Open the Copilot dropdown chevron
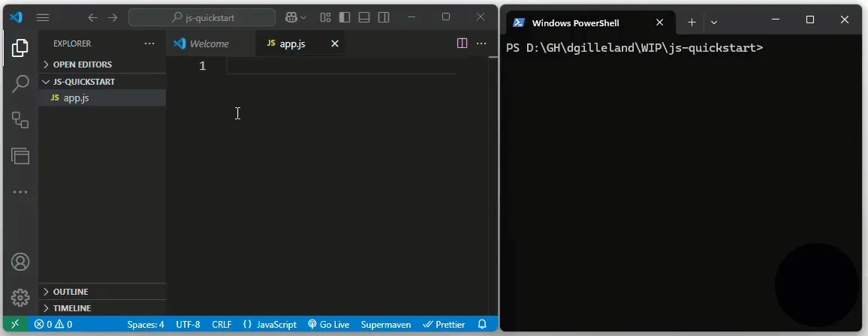Image resolution: width=868 pixels, height=336 pixels. coord(303,18)
